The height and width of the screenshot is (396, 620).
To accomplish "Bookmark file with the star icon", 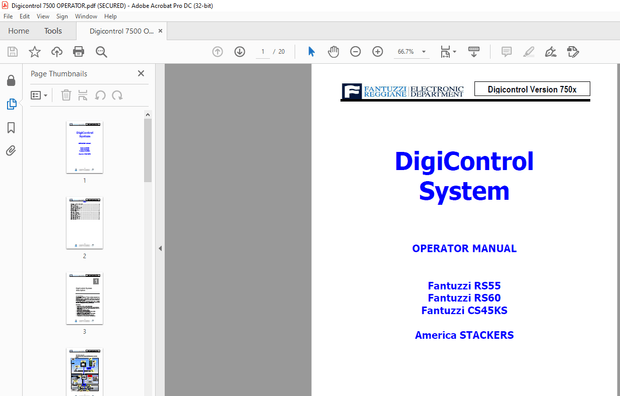I will [35, 51].
